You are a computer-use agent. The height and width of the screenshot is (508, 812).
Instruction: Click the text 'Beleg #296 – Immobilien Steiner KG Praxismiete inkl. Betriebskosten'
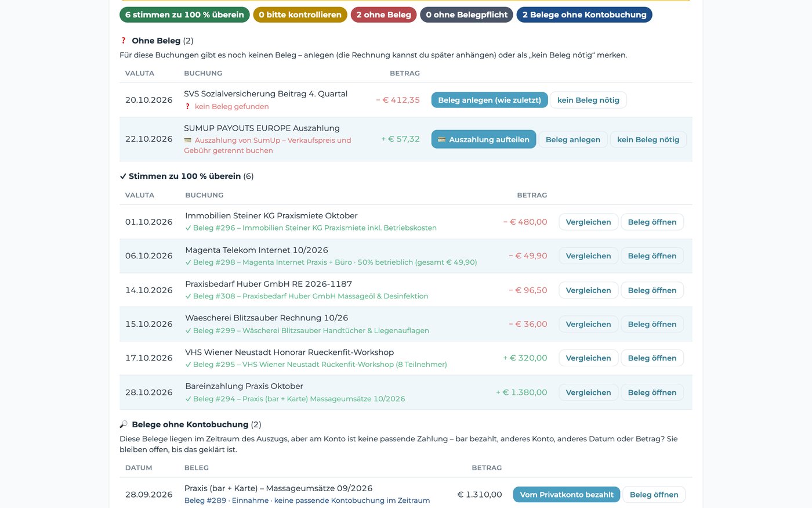315,228
